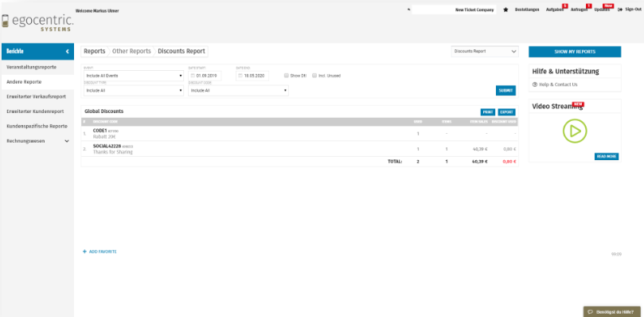
Task: Click the plus icon beside Add Favorite
Action: pos(84,251)
